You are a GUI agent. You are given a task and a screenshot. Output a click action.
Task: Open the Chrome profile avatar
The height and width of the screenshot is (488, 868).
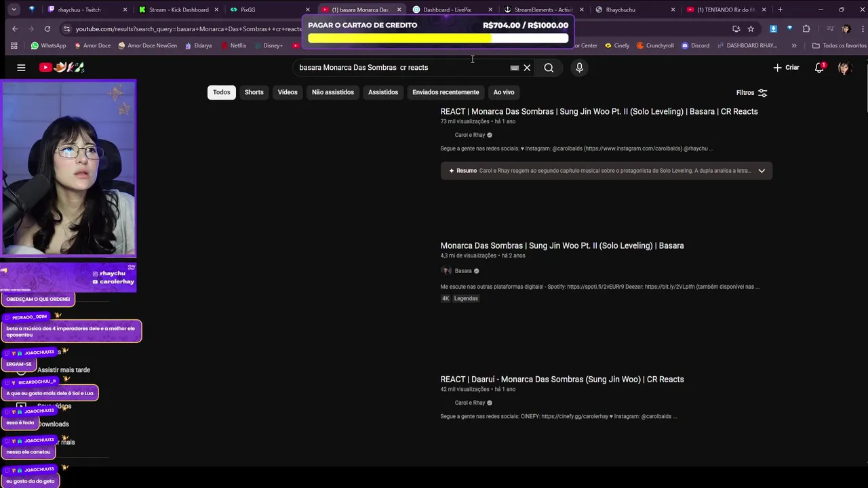pyautogui.click(x=846, y=29)
